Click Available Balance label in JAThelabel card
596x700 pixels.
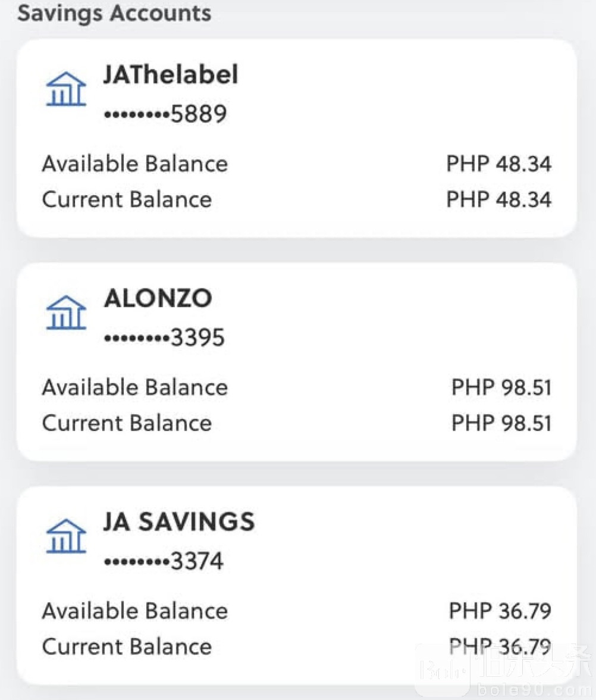(x=135, y=164)
